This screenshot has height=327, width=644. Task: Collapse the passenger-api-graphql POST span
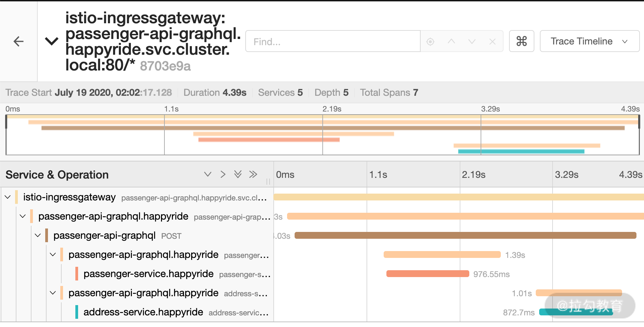[x=38, y=235]
